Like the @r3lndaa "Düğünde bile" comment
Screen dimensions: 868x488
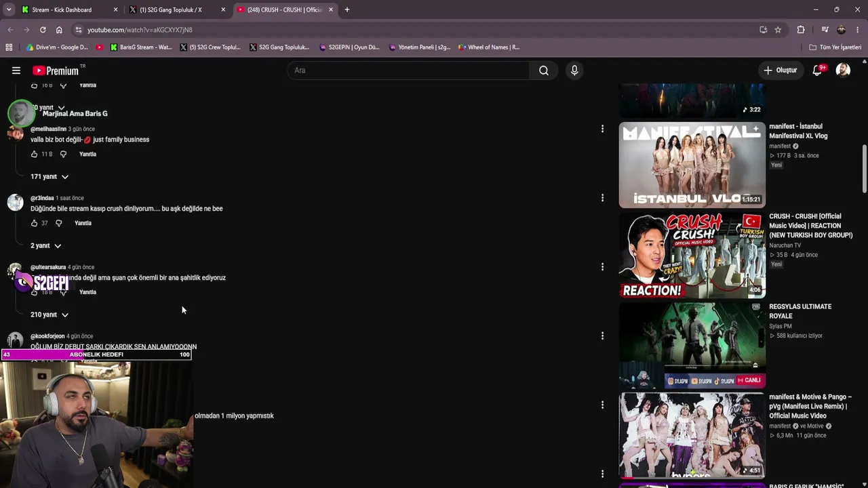coord(34,223)
